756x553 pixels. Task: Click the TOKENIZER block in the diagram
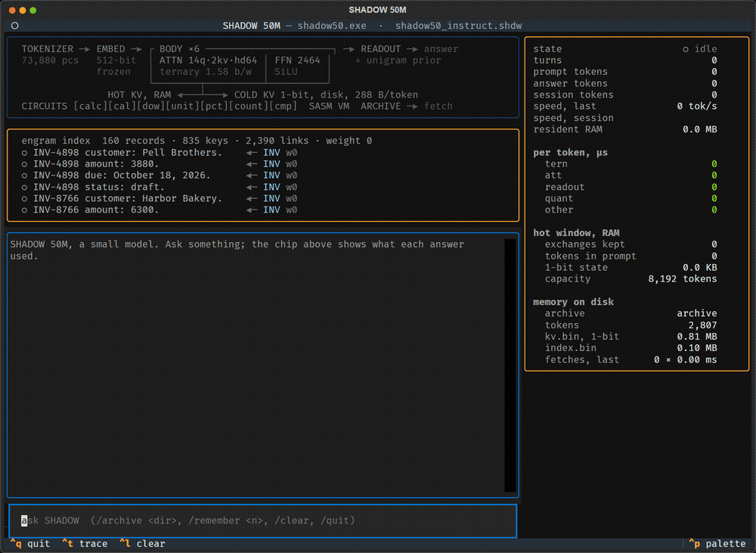tap(47, 49)
